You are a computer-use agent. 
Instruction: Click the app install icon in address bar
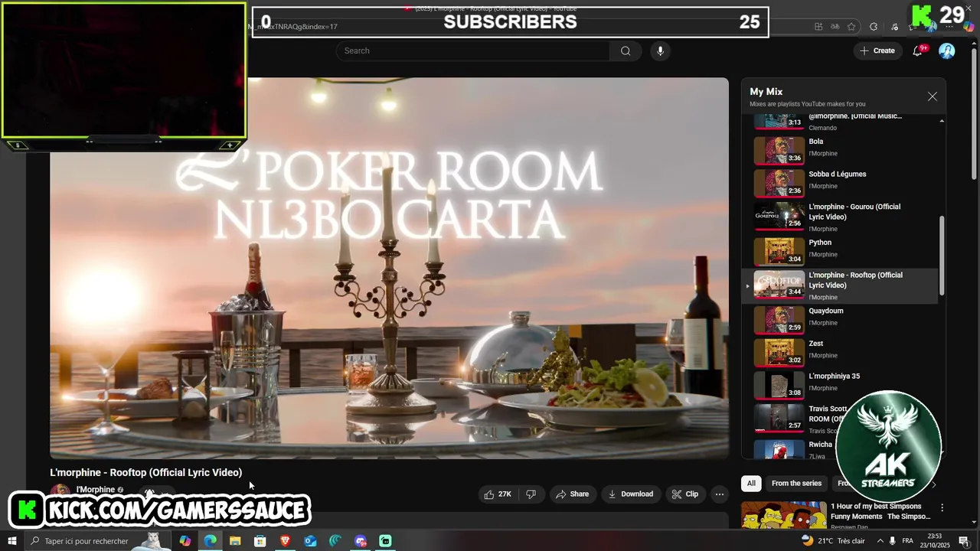(x=818, y=27)
